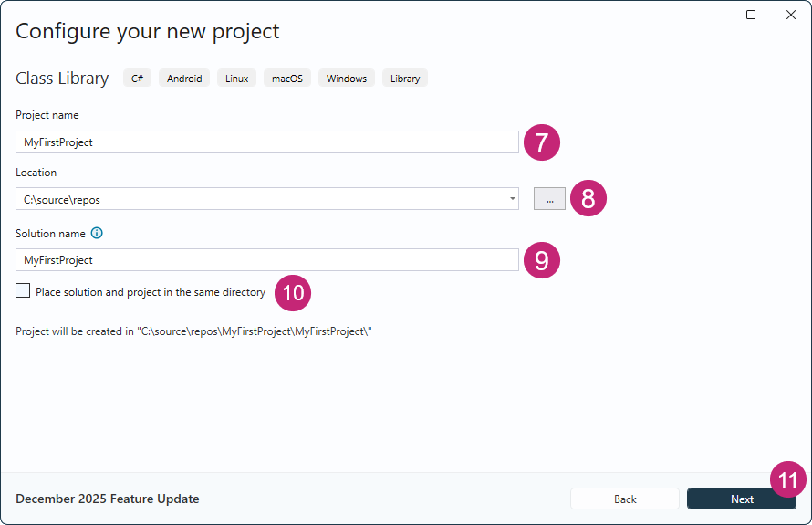Click the numbered callout badge 7

[541, 142]
